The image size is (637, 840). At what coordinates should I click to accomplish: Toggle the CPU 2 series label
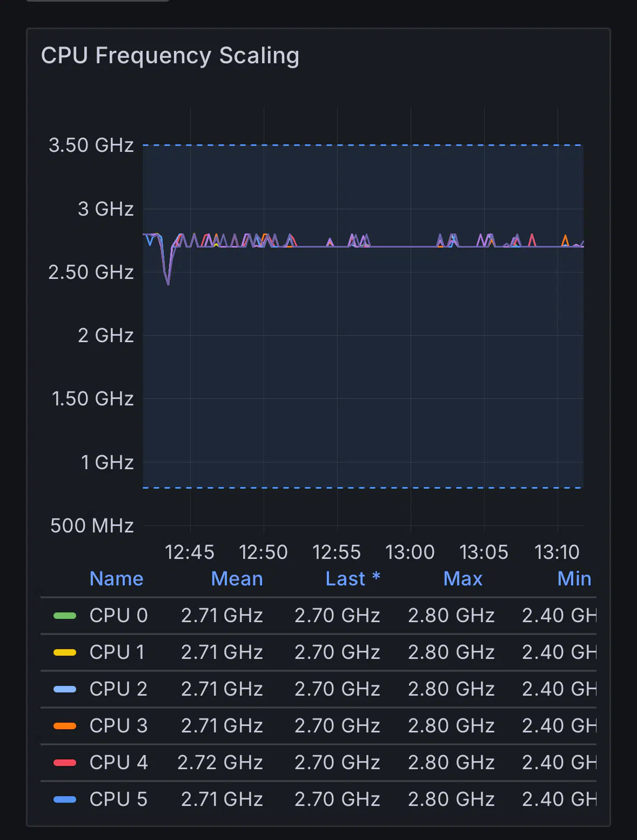click(118, 689)
